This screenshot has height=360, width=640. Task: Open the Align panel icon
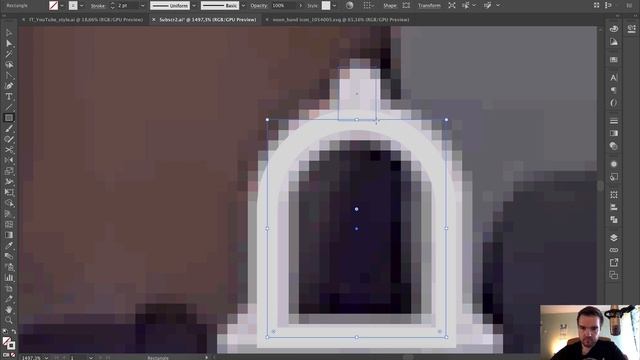[613, 207]
